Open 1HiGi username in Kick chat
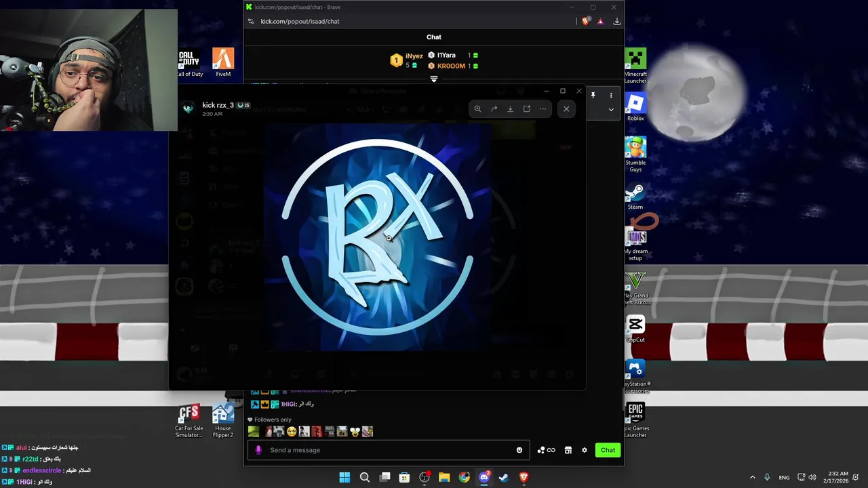 pyautogui.click(x=288, y=404)
